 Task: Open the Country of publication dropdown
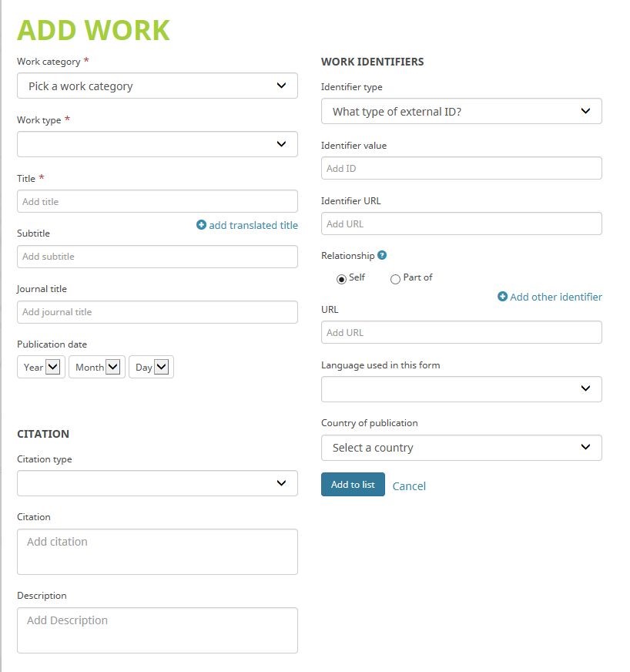click(x=461, y=448)
